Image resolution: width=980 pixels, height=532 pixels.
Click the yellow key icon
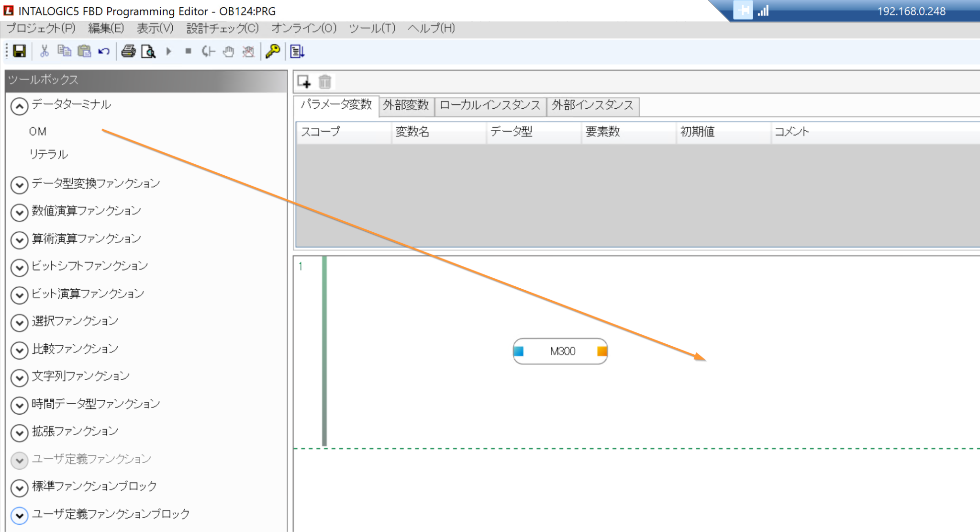[x=273, y=51]
